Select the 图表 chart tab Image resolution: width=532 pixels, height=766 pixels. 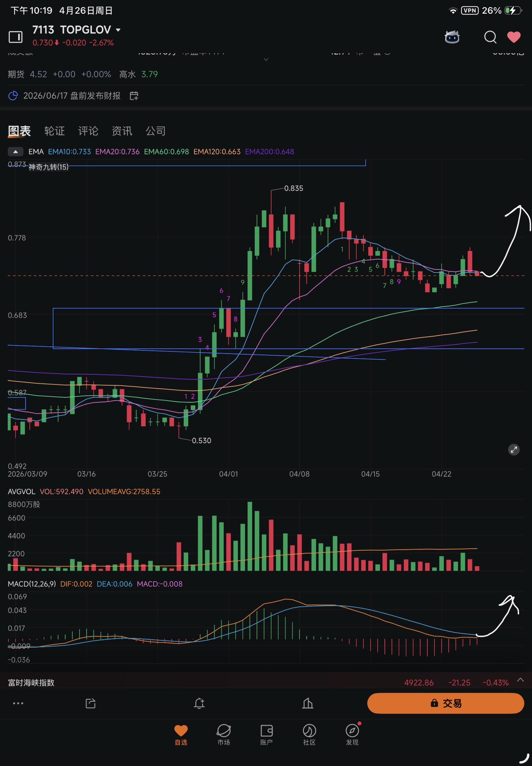[x=19, y=131]
